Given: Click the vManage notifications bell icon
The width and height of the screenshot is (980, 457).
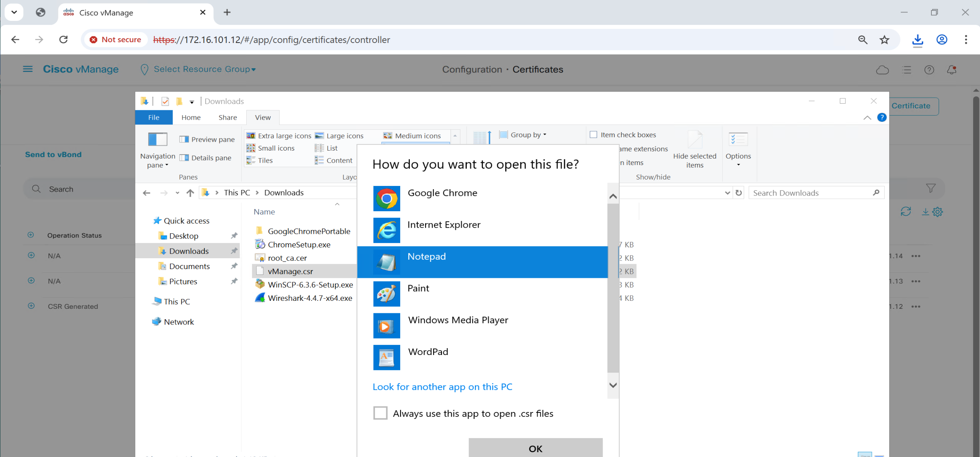Looking at the screenshot, I should coord(951,70).
